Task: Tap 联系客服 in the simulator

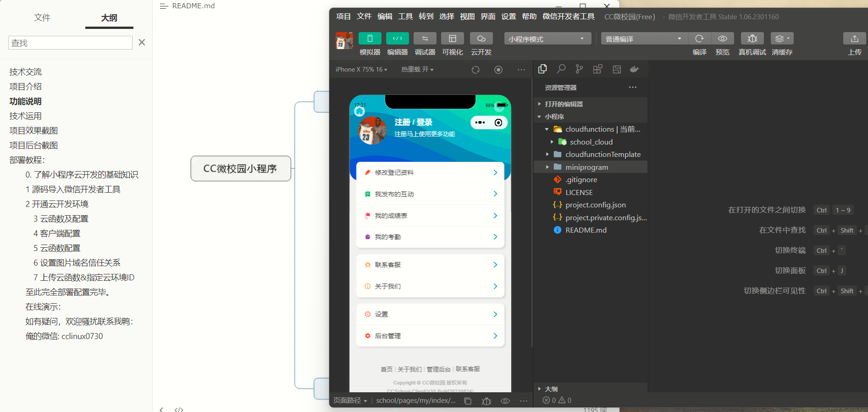Action: pos(430,265)
